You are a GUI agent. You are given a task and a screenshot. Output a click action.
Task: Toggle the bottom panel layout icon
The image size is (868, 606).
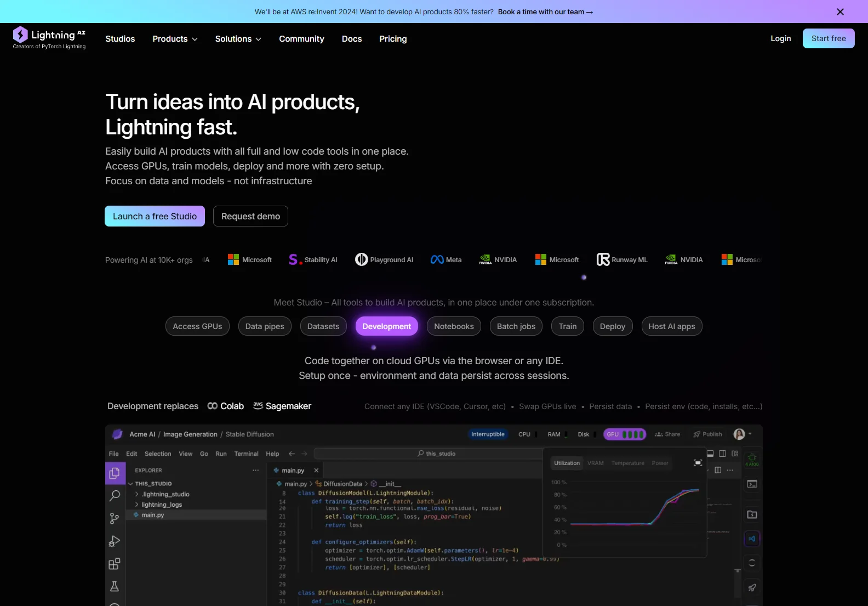(x=710, y=454)
